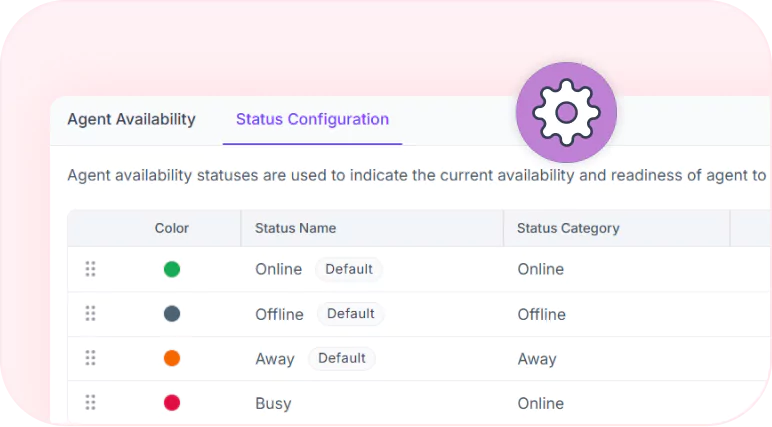Click the Default badge beside Offline
Screen dimensions: 772x427
tap(351, 314)
